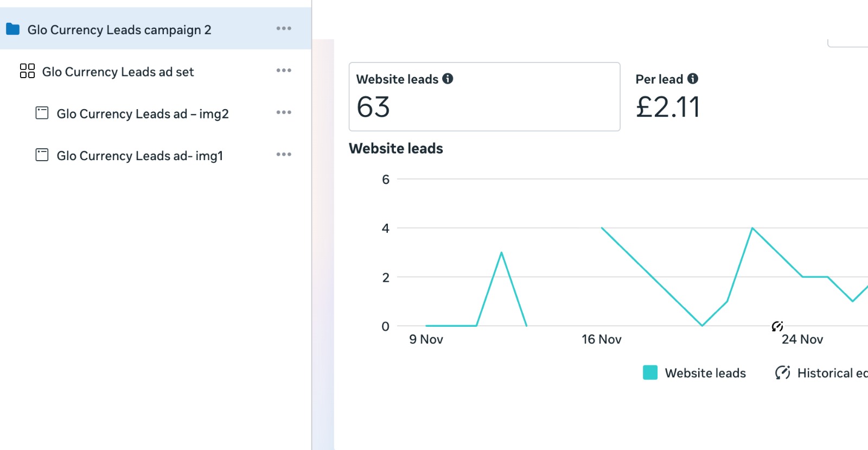Viewport: 868px width, 450px height.
Task: Show info tooltip for Per lead
Action: (693, 79)
